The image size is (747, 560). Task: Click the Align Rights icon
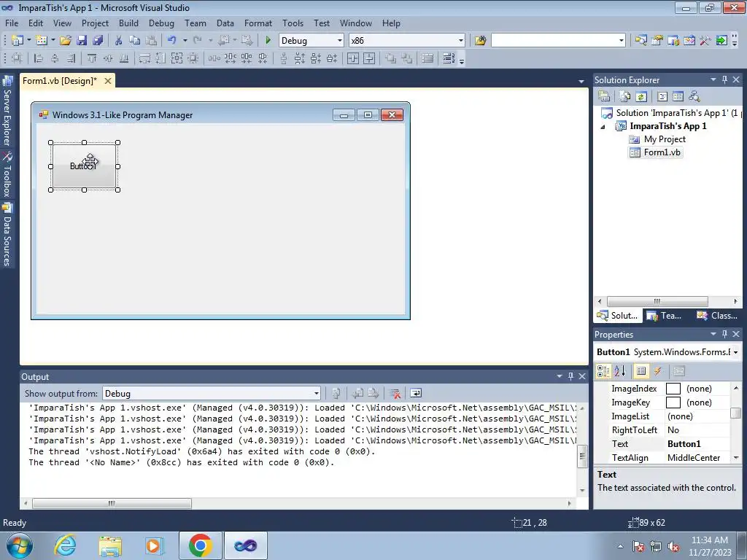coord(71,58)
